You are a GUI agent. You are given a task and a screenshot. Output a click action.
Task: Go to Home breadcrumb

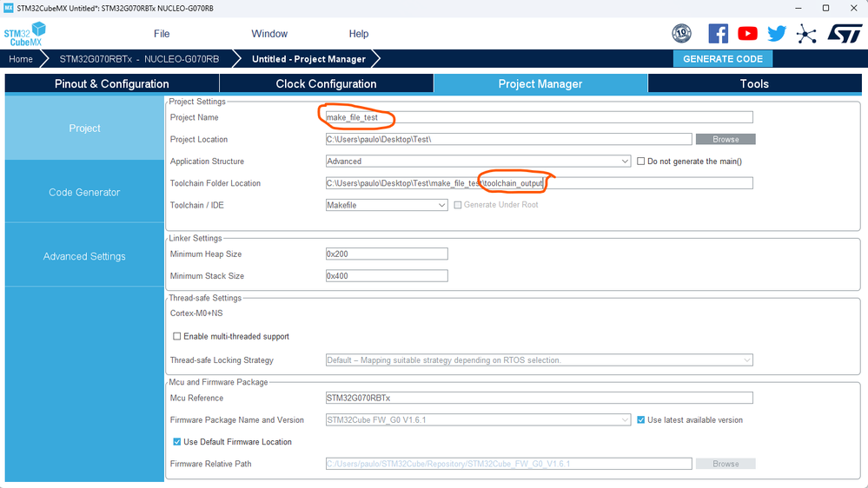coord(21,59)
